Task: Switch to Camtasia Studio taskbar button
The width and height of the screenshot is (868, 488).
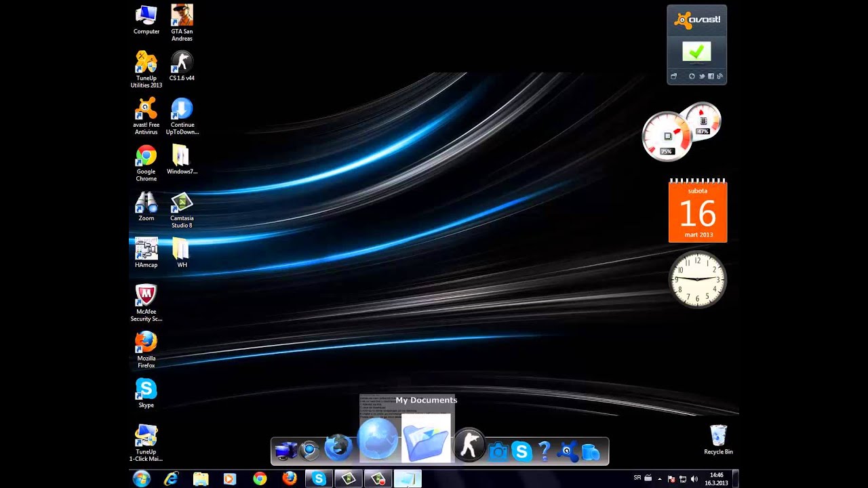Action: 349,479
